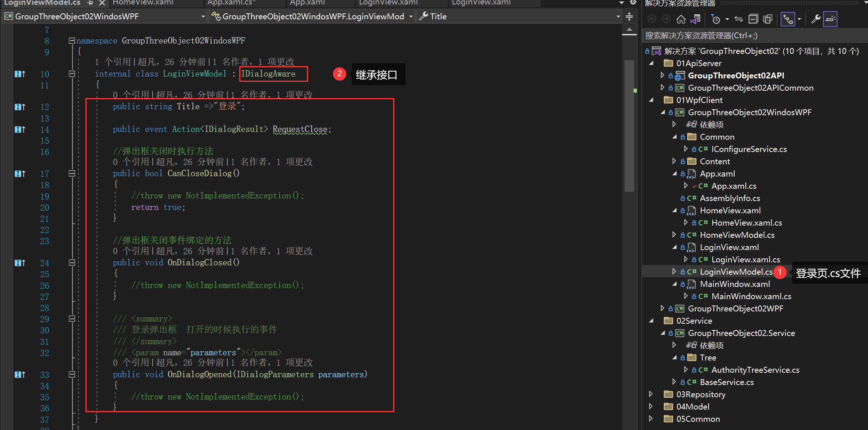Expand the 03Repository folder node
868x430 pixels.
point(651,394)
